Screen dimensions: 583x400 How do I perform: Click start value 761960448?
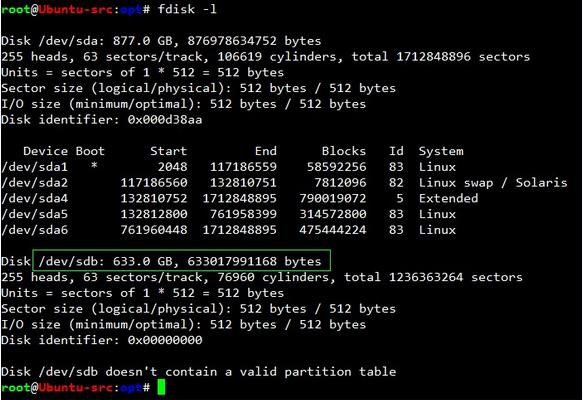click(154, 230)
